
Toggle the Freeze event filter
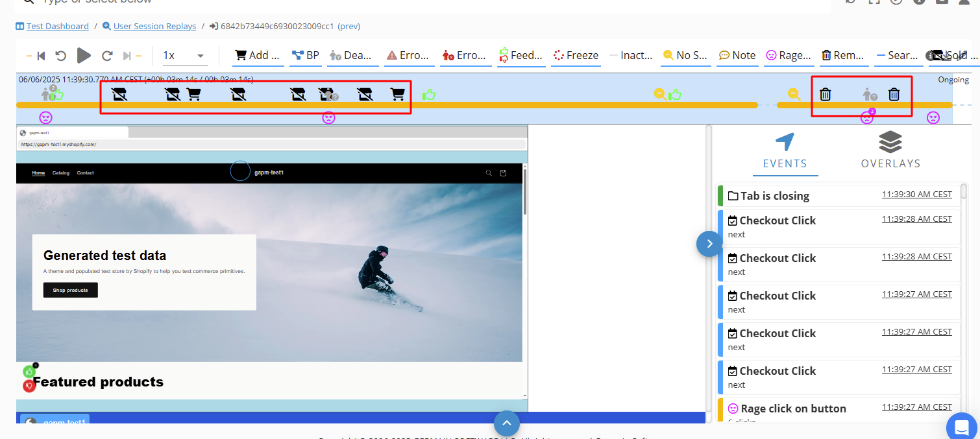575,56
